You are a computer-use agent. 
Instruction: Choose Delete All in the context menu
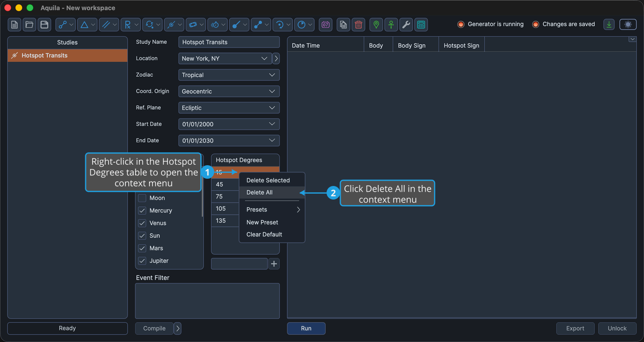(272, 192)
